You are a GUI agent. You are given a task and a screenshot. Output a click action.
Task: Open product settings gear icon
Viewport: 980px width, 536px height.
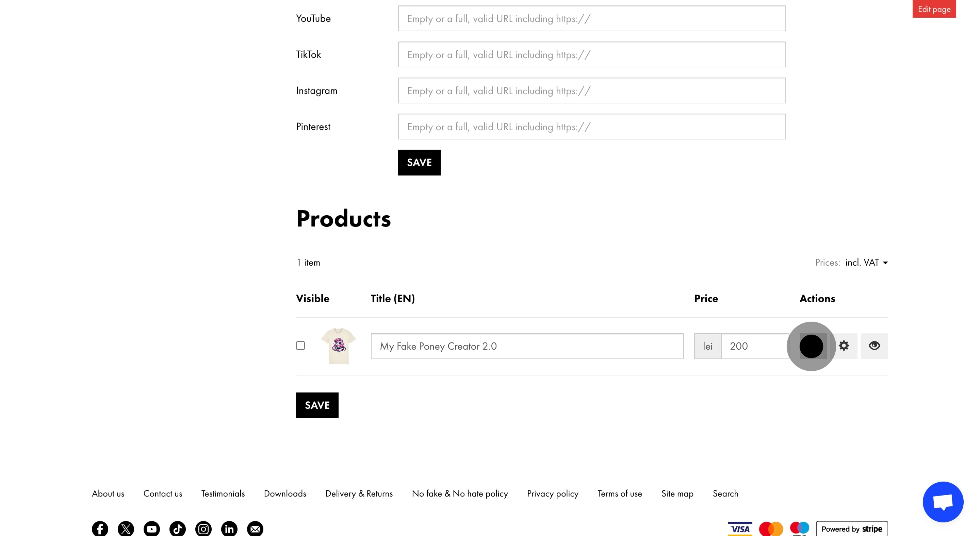(844, 346)
